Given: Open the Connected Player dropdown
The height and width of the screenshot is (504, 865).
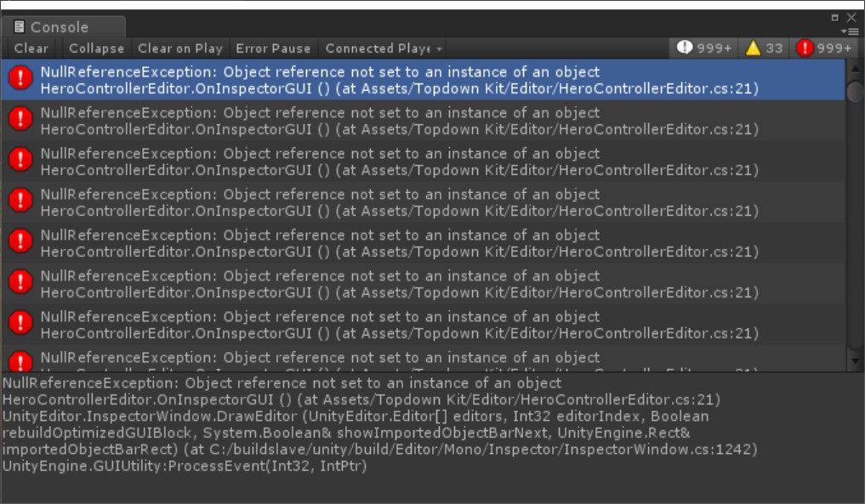Looking at the screenshot, I should coord(384,48).
